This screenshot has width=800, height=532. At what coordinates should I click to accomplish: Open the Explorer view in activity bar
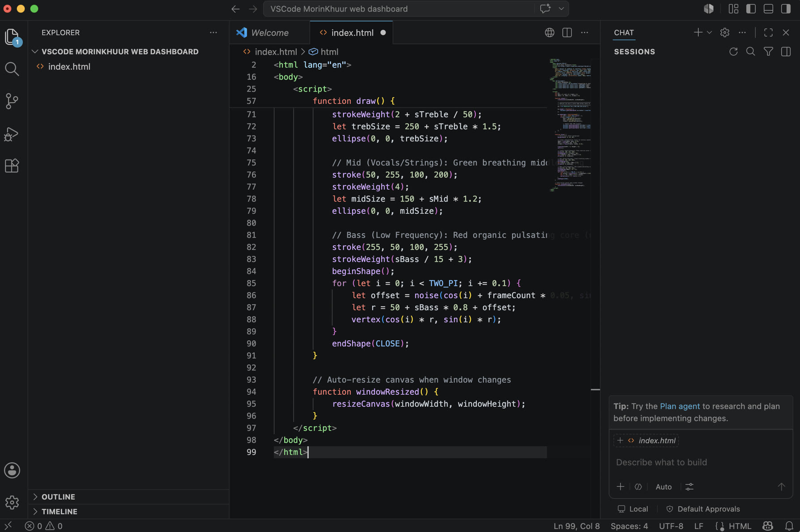12,37
